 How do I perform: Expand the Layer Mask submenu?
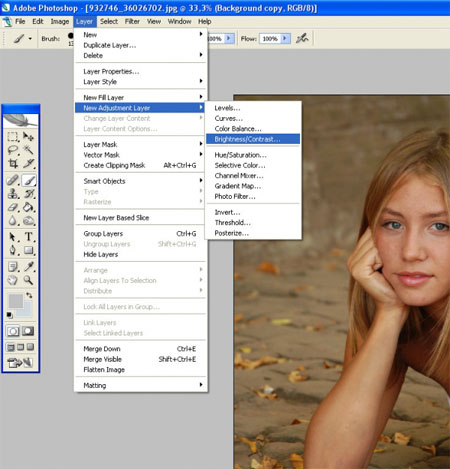pos(141,144)
